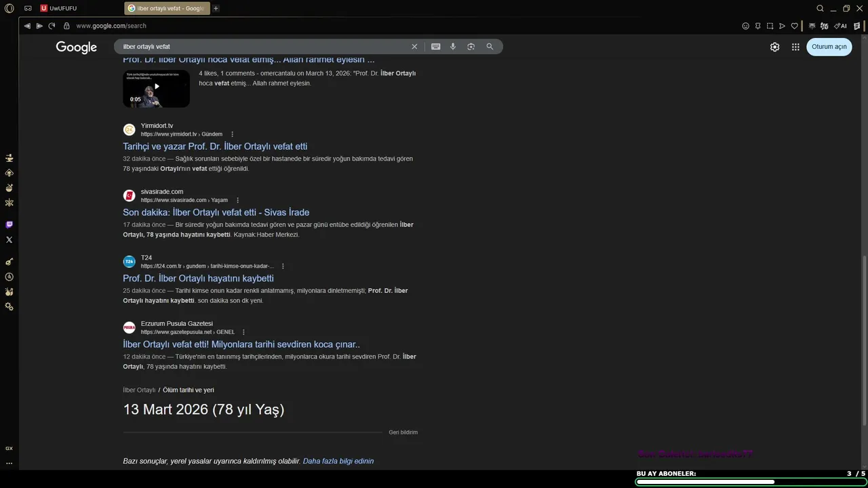Open the AI assistant toolbar icon
This screenshot has width=868, height=488.
841,26
